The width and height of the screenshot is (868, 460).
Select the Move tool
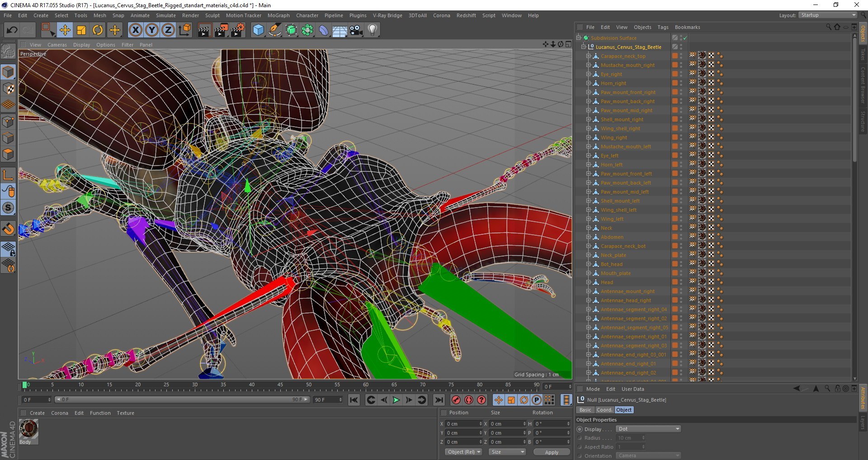coord(65,30)
